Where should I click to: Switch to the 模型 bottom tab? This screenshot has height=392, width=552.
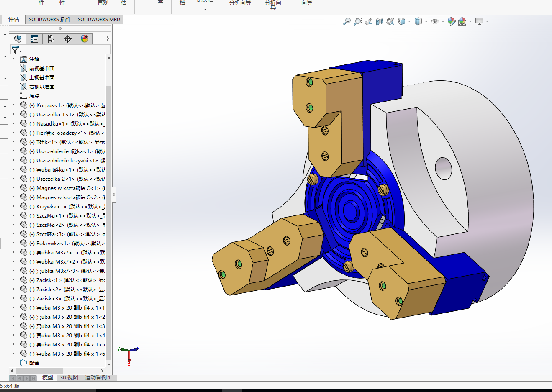tap(48, 377)
